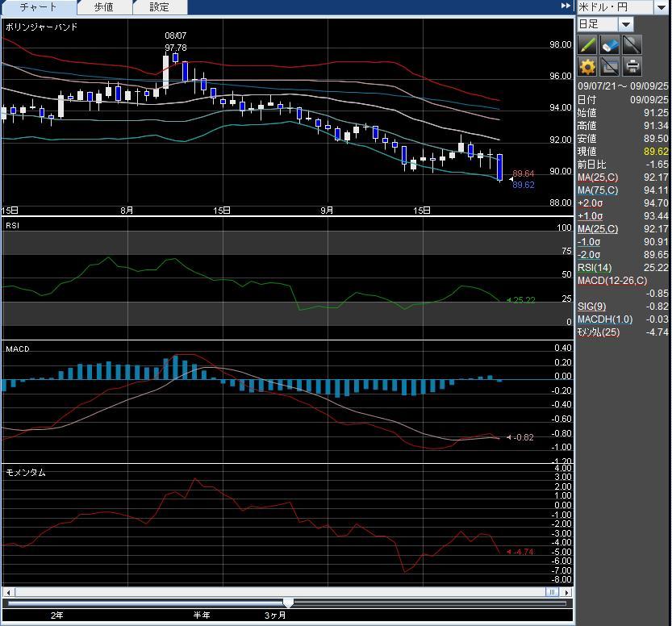
Task: Switch to the チャート tab
Action: pyautogui.click(x=38, y=7)
